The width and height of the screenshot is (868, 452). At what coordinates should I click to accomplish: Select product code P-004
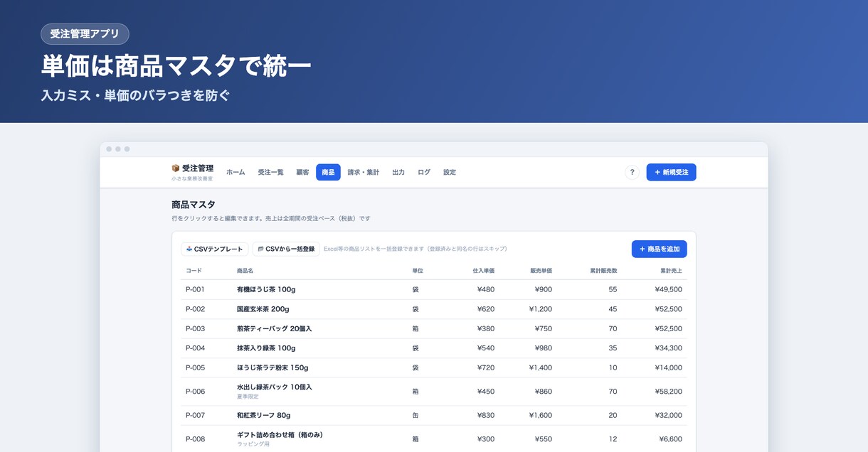click(x=195, y=348)
